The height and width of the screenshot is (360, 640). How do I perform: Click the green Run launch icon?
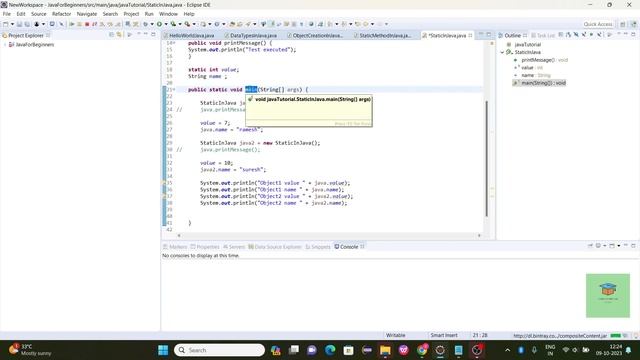click(x=159, y=24)
